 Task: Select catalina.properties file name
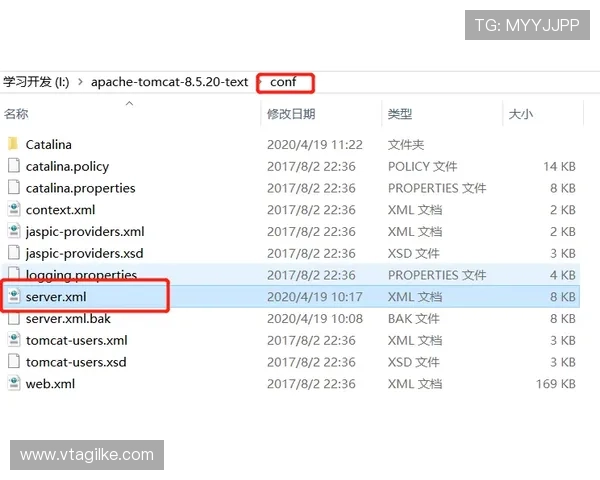[80, 188]
